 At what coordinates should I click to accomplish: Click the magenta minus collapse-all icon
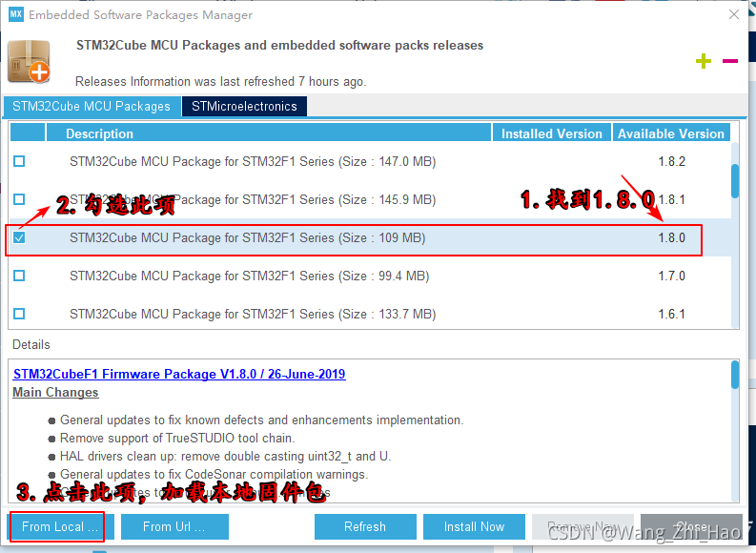pyautogui.click(x=730, y=61)
